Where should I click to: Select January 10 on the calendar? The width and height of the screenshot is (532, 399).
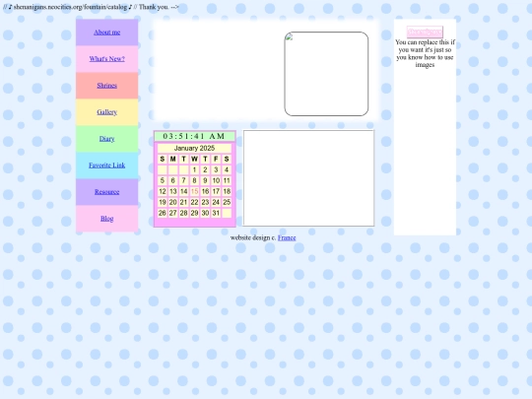(216, 180)
